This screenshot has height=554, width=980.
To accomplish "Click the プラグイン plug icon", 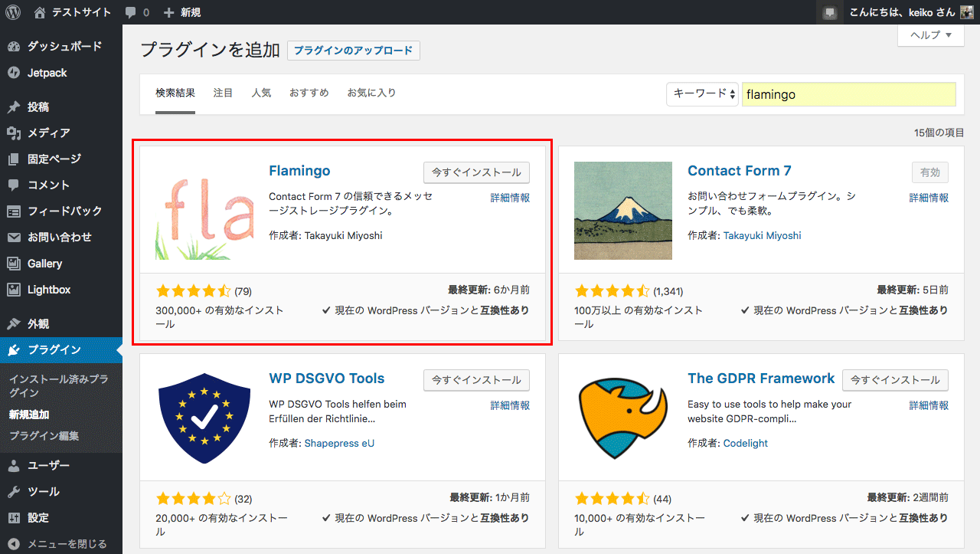I will point(14,350).
